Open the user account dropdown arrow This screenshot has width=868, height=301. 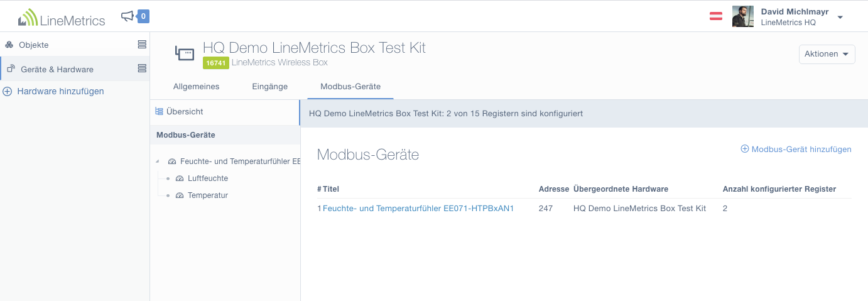click(840, 18)
